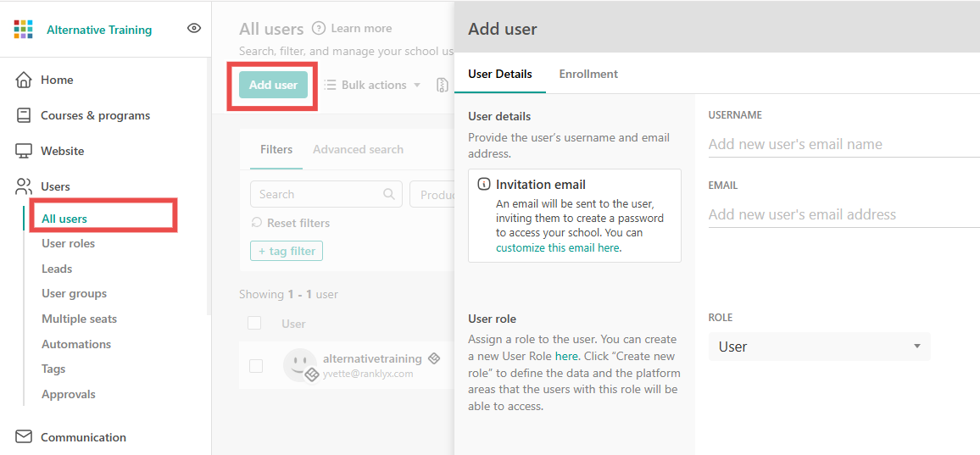Click the search magnifier icon
980x455 pixels.
(389, 194)
